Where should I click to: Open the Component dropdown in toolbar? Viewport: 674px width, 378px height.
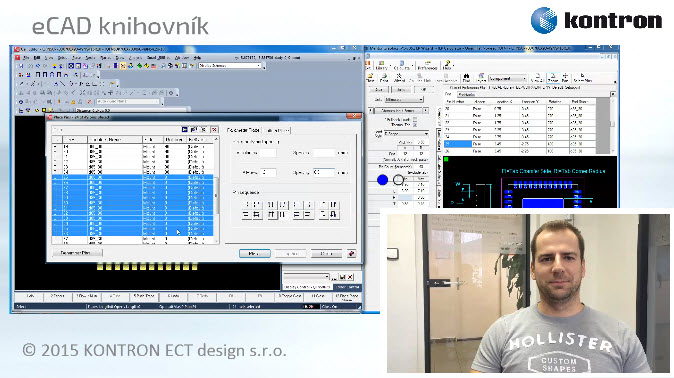coord(507,79)
